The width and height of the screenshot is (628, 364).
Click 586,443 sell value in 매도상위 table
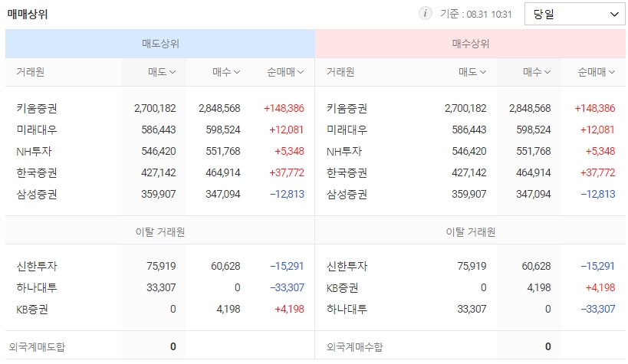click(x=159, y=130)
